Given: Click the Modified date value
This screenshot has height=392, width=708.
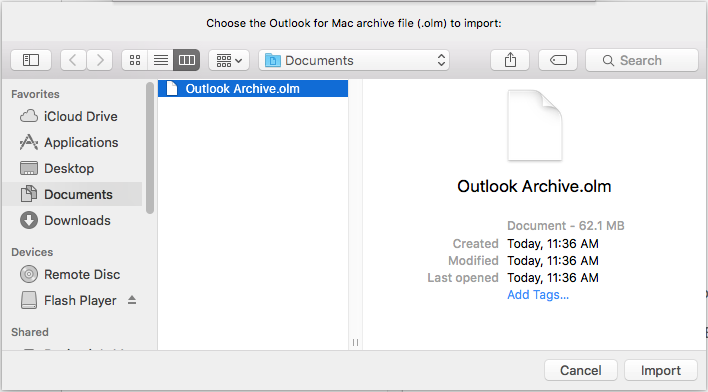Looking at the screenshot, I should (553, 261).
